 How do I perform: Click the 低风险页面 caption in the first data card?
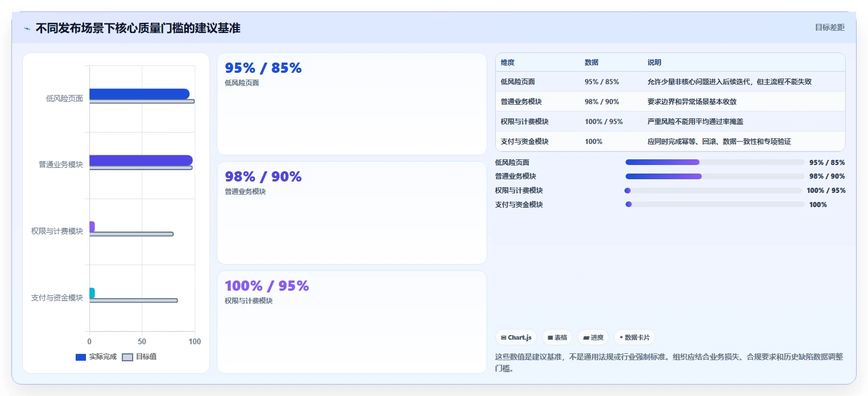pyautogui.click(x=242, y=83)
